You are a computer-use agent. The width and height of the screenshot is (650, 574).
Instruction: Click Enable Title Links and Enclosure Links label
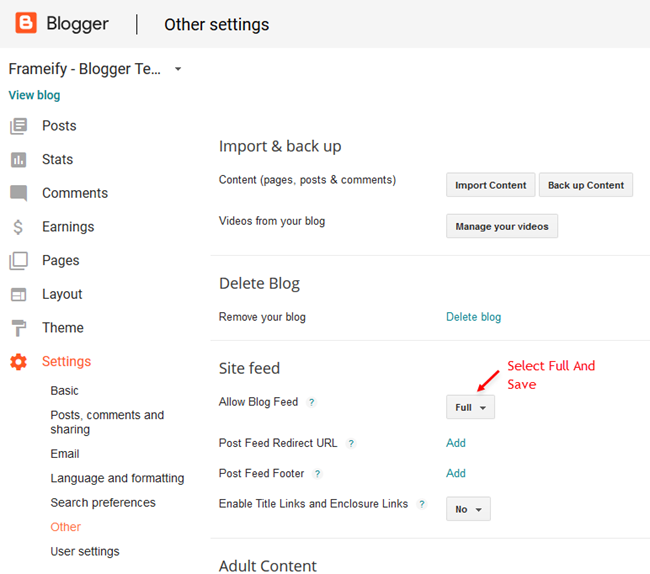(313, 504)
